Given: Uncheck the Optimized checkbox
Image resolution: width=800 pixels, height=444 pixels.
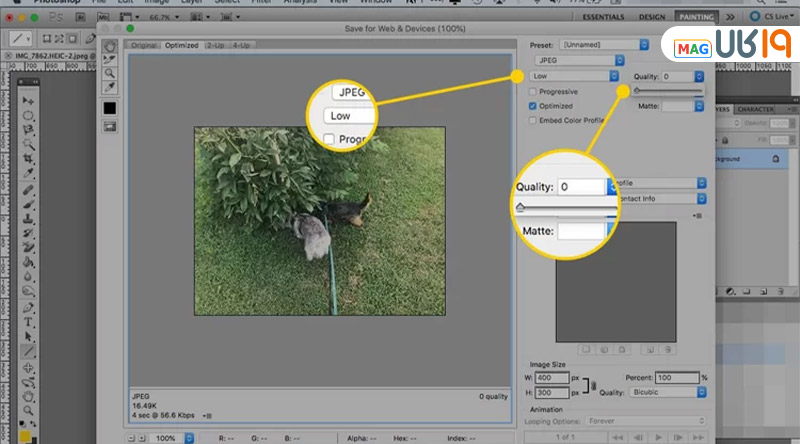Looking at the screenshot, I should click(533, 105).
